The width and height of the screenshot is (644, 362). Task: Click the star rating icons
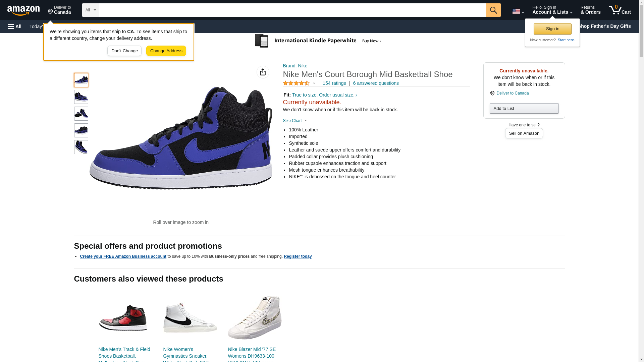click(x=296, y=83)
